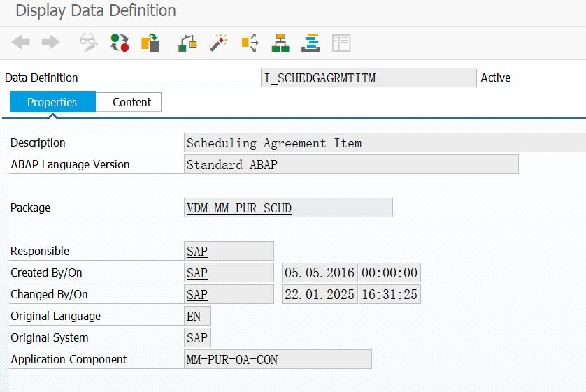Click the Package label
586x392 pixels.
click(x=30, y=208)
